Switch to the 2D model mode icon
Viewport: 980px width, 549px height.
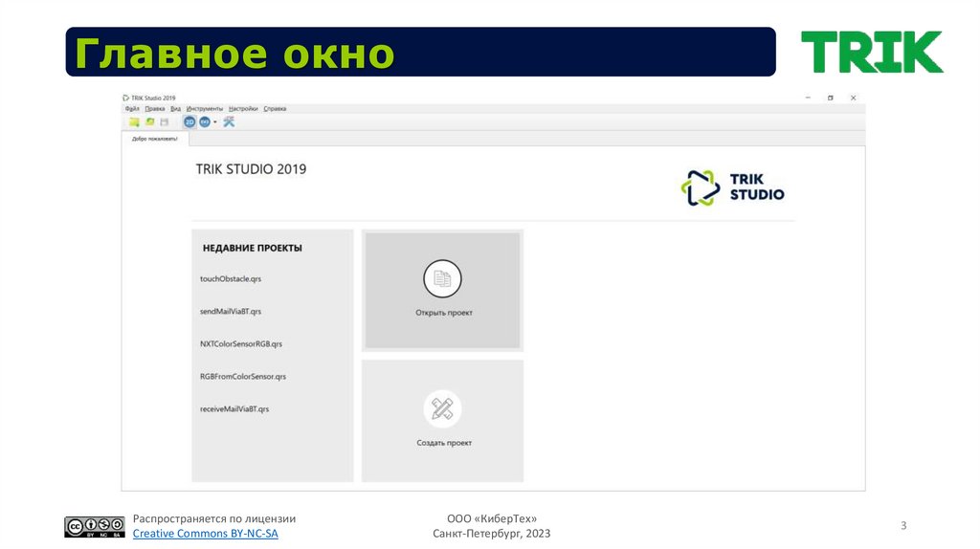pyautogui.click(x=189, y=121)
